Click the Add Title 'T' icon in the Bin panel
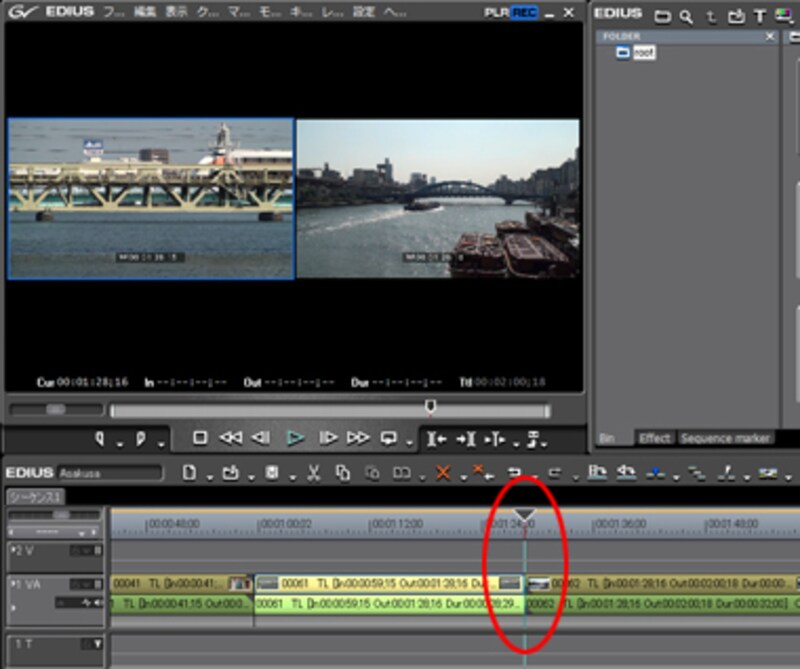The image size is (800, 669). click(x=759, y=15)
